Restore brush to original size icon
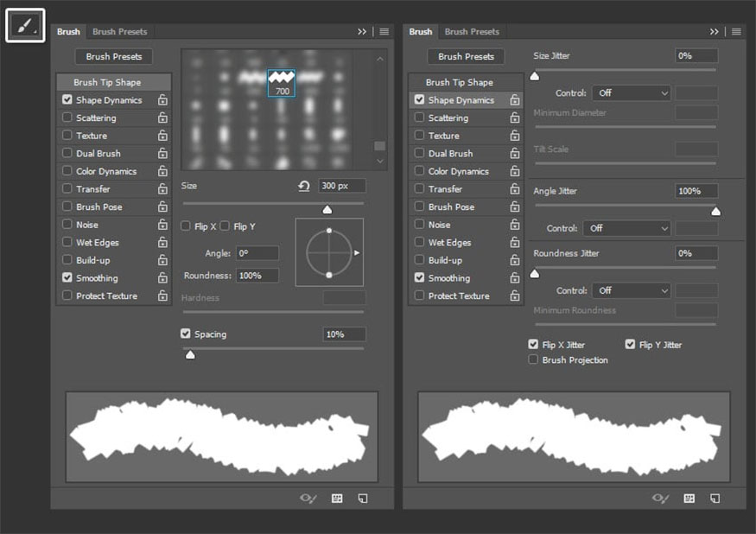The height and width of the screenshot is (534, 756). coord(304,186)
